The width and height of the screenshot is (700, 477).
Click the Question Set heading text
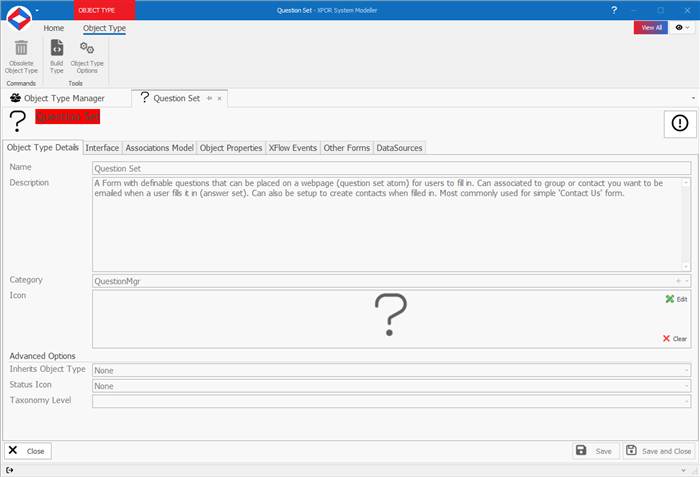tap(67, 117)
